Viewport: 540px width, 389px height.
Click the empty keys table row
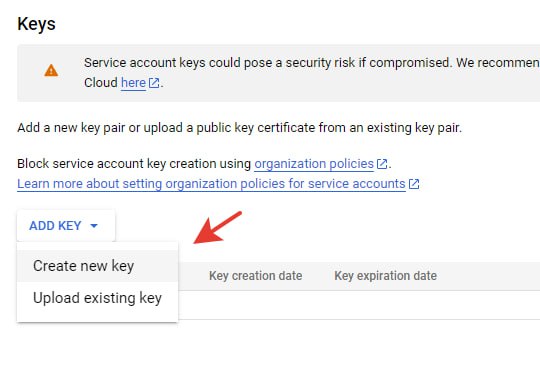point(358,305)
